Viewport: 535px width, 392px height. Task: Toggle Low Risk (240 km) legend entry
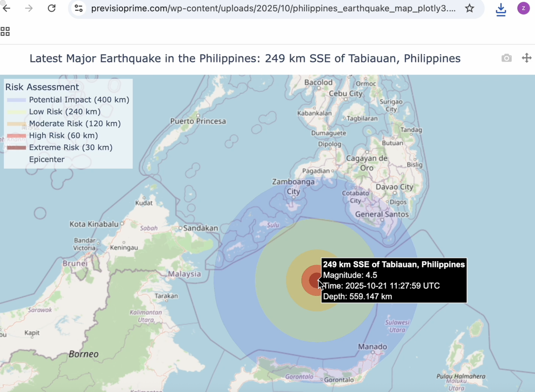(65, 112)
